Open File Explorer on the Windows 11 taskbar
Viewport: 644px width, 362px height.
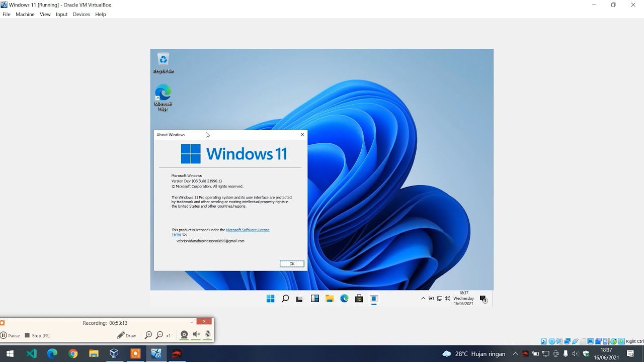point(330,299)
